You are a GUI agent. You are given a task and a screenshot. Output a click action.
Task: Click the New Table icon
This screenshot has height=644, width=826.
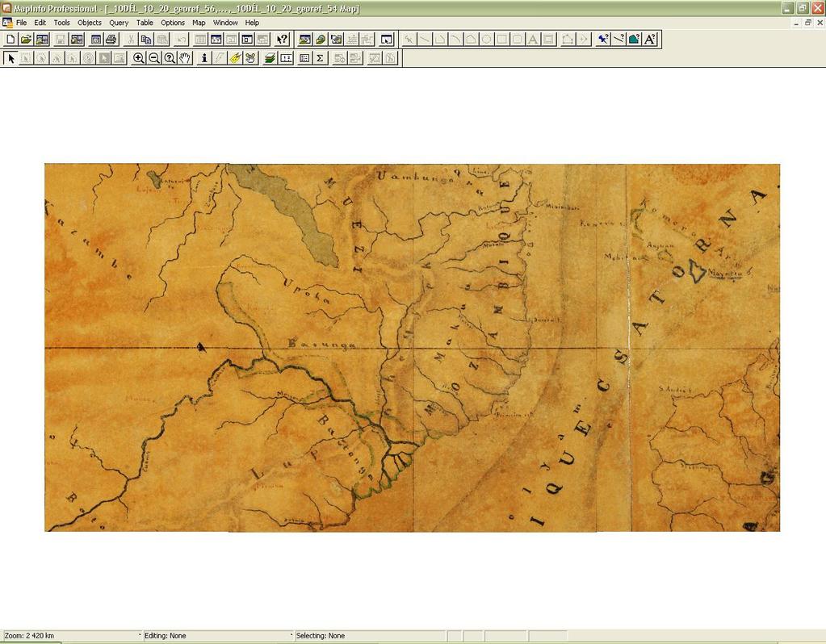point(10,40)
